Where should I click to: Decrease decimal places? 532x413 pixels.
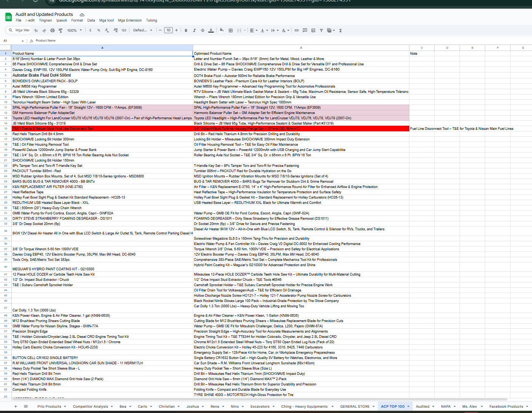point(107,30)
